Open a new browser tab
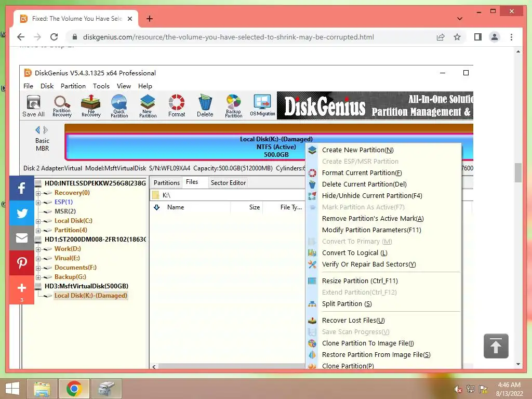This screenshot has height=399, width=532. (x=149, y=19)
